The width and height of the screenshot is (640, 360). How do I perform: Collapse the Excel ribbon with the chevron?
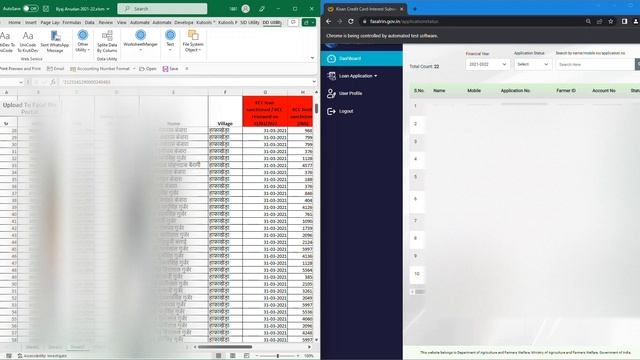point(312,58)
